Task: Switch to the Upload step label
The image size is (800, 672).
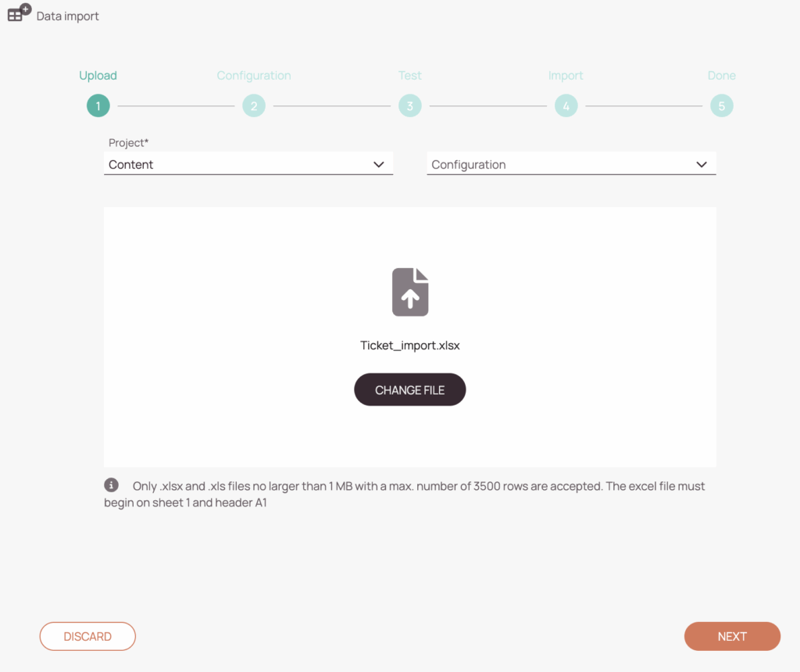Action: (x=98, y=76)
